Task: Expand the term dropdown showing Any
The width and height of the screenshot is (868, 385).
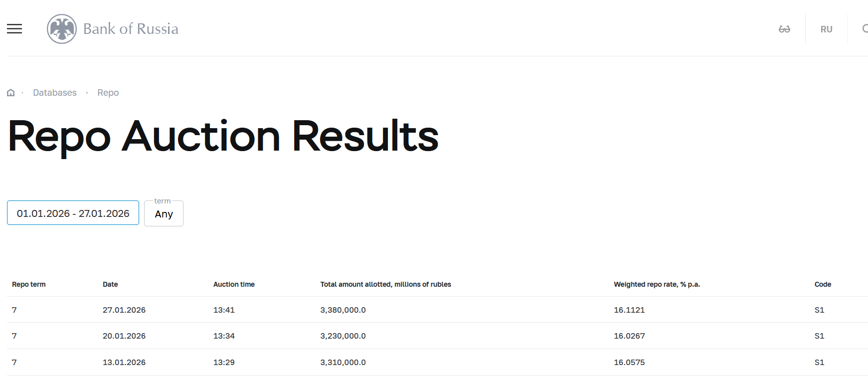Action: point(164,214)
